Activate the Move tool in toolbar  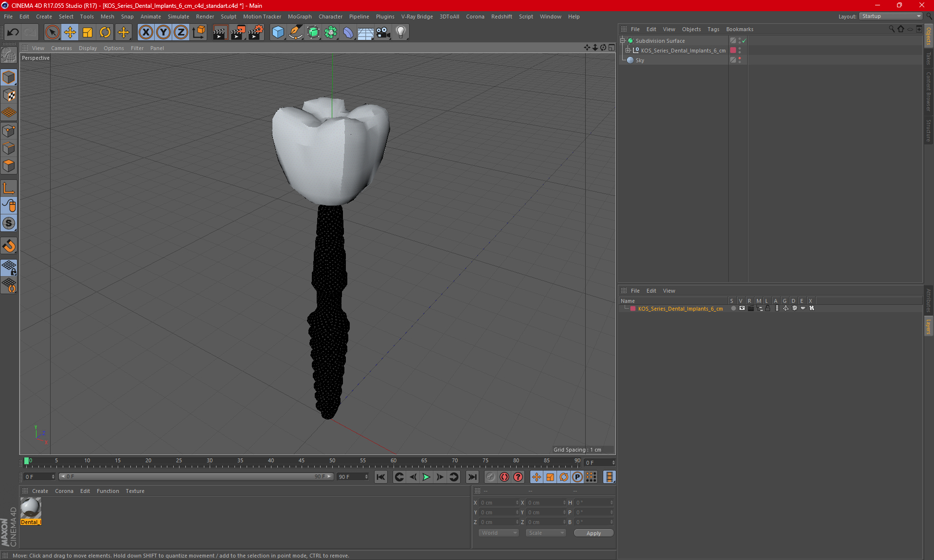(x=70, y=33)
